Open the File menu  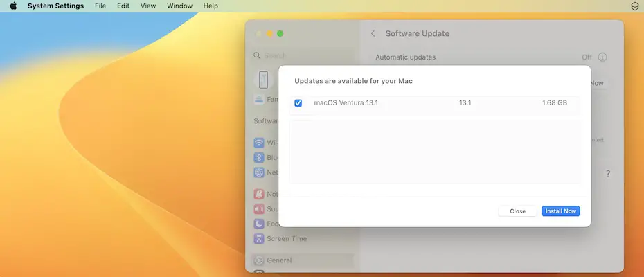[x=100, y=6]
